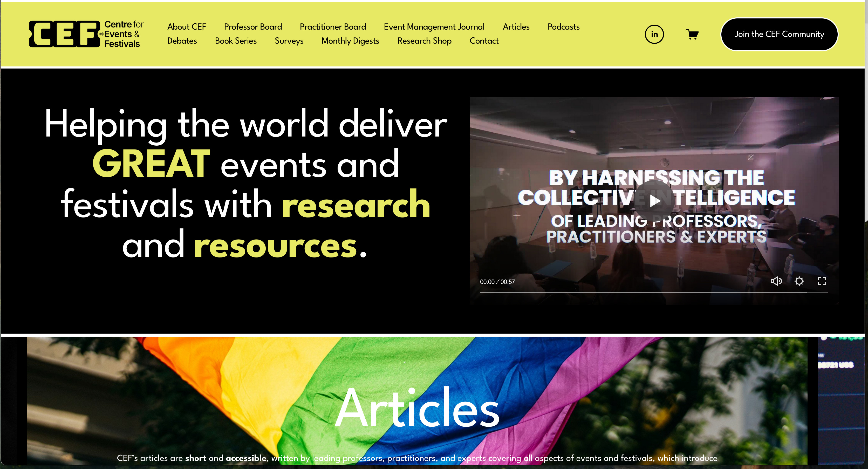The image size is (868, 469).
Task: Go to Professor Board page
Action: pyautogui.click(x=253, y=27)
